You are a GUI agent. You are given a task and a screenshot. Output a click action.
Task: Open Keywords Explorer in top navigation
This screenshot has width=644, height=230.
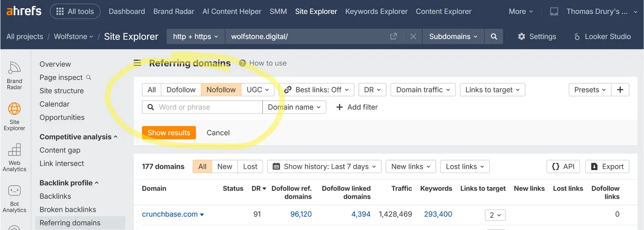point(376,11)
